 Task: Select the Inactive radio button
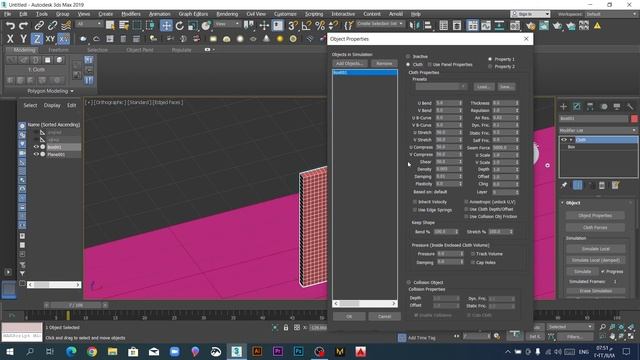pyautogui.click(x=408, y=56)
